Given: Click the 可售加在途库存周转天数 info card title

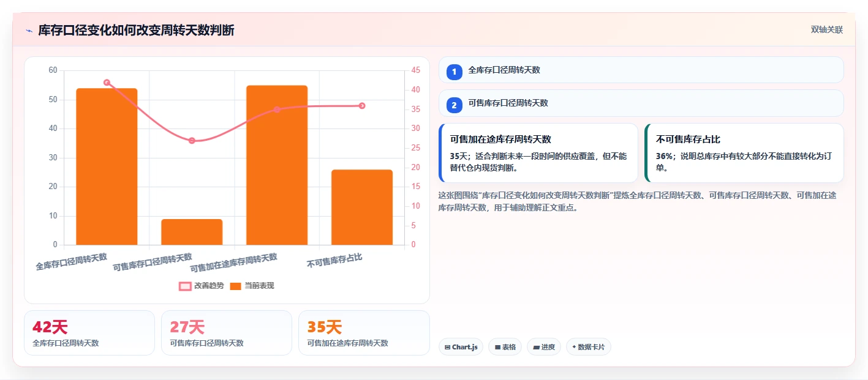Looking at the screenshot, I should pos(500,140).
